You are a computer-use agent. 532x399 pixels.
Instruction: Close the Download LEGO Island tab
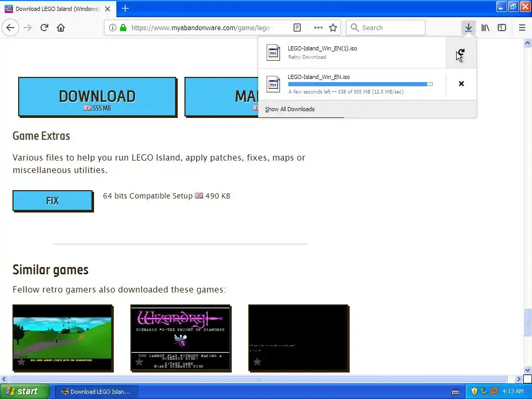[x=108, y=9]
